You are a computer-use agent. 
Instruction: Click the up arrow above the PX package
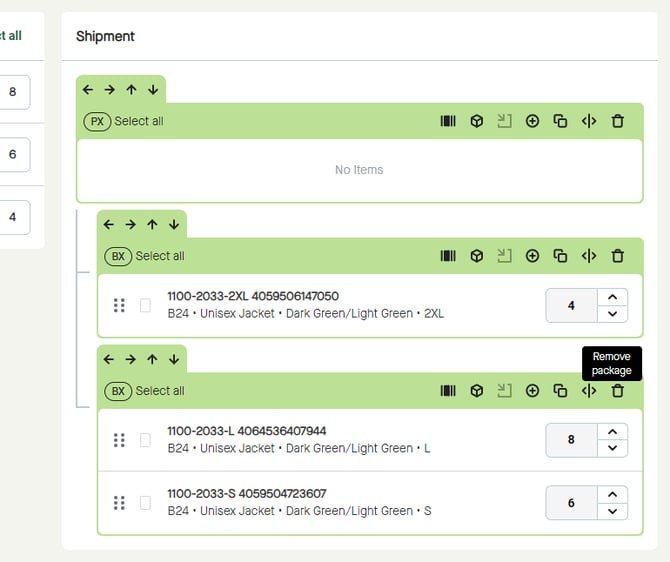[131, 90]
